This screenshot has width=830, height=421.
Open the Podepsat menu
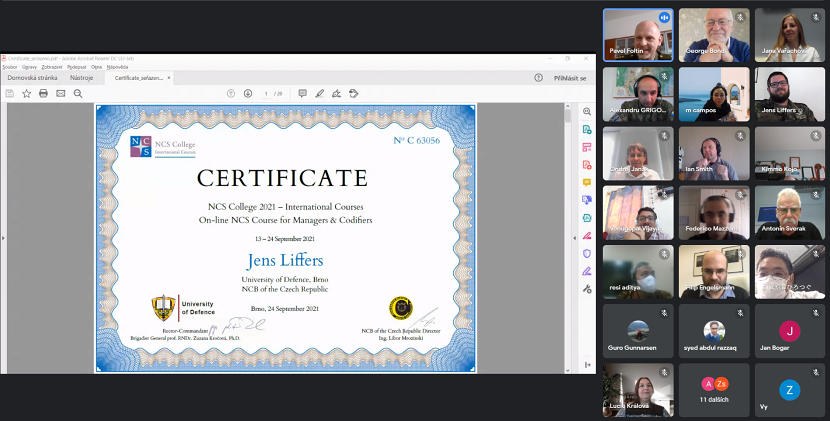[x=77, y=67]
